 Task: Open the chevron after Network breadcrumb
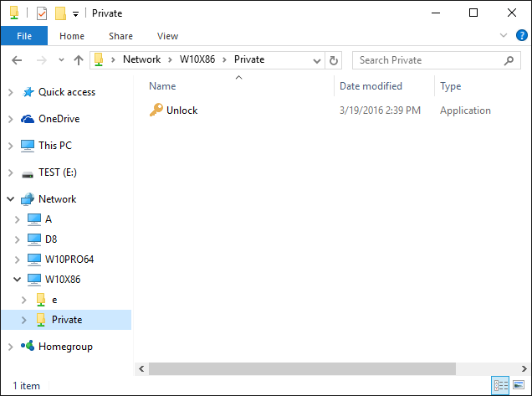coord(170,60)
